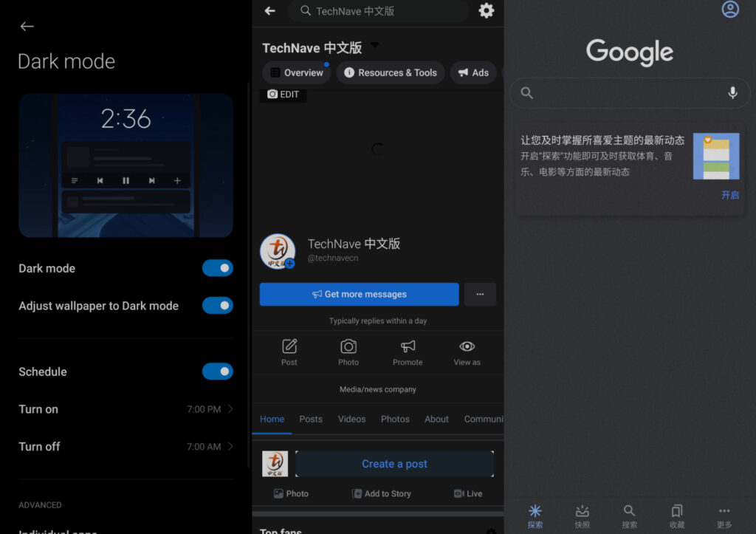Tap the @technavecn handle
756x534 pixels.
tap(333, 258)
